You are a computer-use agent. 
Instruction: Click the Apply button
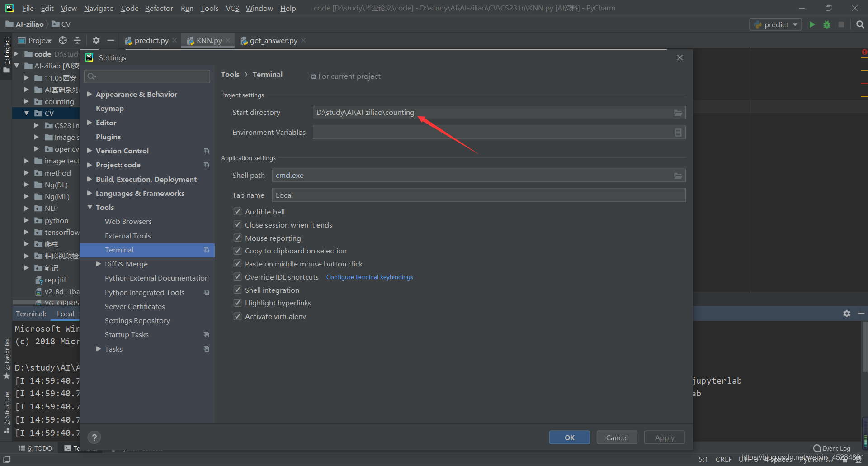664,437
